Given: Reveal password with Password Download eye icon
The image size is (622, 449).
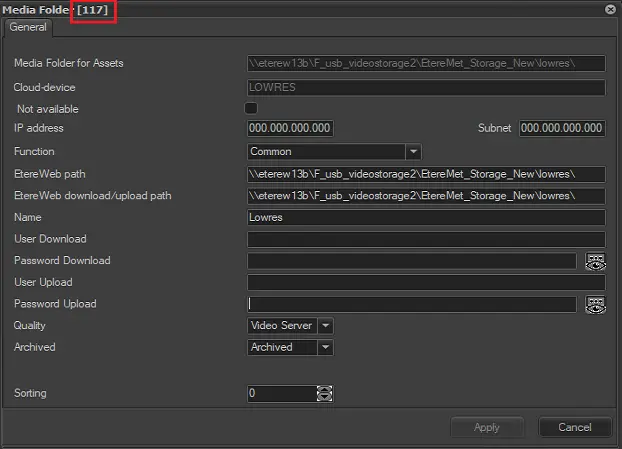Looking at the screenshot, I should point(596,261).
